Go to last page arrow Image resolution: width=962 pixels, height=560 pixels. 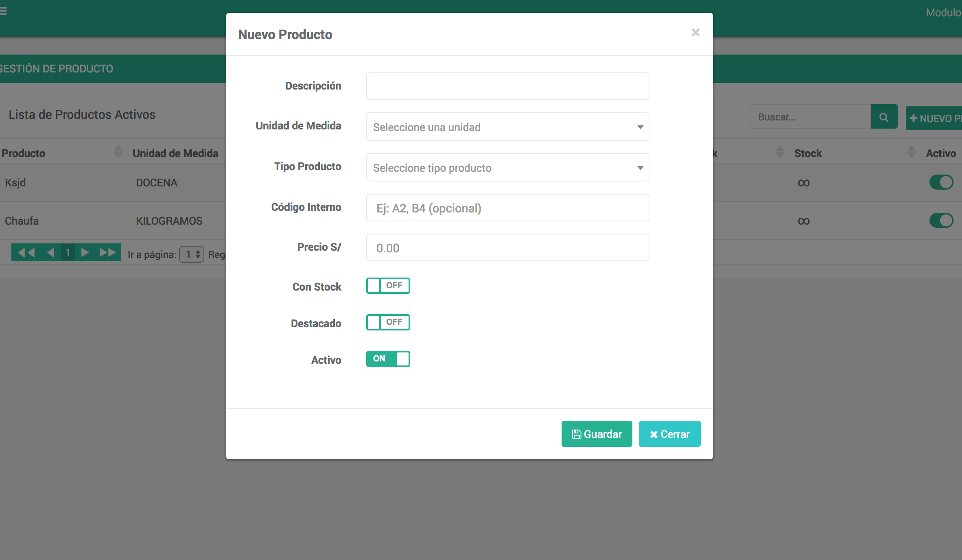coord(108,252)
